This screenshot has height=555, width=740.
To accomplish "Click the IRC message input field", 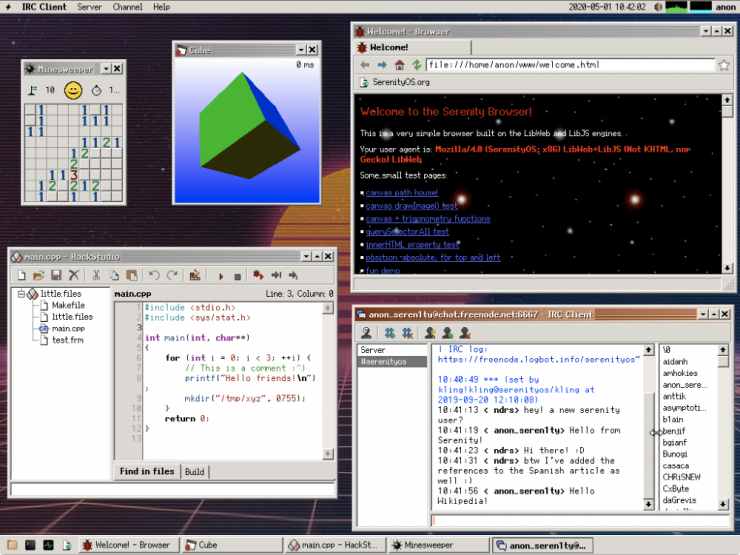I will tap(580, 520).
